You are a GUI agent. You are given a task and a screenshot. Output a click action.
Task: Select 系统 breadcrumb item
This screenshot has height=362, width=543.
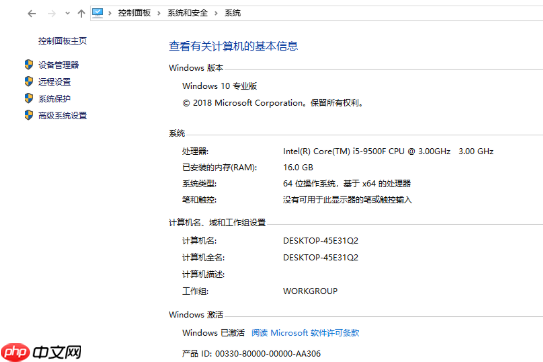[x=233, y=13]
